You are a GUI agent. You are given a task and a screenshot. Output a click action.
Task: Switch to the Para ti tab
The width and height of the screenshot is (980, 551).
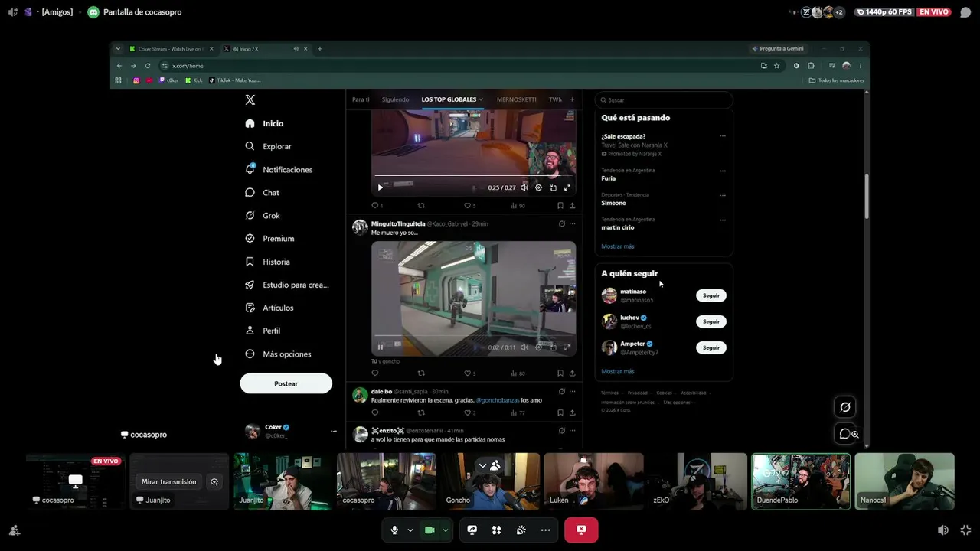tap(361, 99)
